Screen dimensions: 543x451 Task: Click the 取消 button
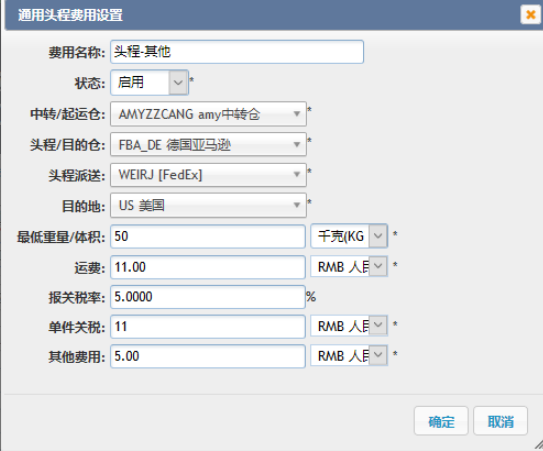pos(500,421)
